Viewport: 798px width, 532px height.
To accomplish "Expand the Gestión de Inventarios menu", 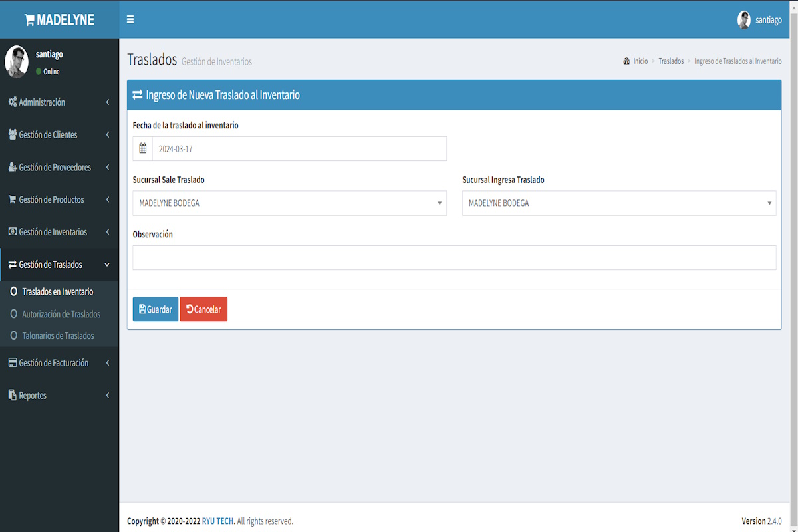I will pos(59,232).
